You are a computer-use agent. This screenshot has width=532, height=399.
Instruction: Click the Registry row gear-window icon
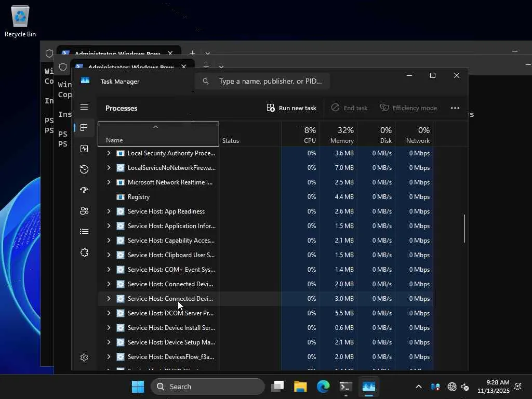pos(121,197)
